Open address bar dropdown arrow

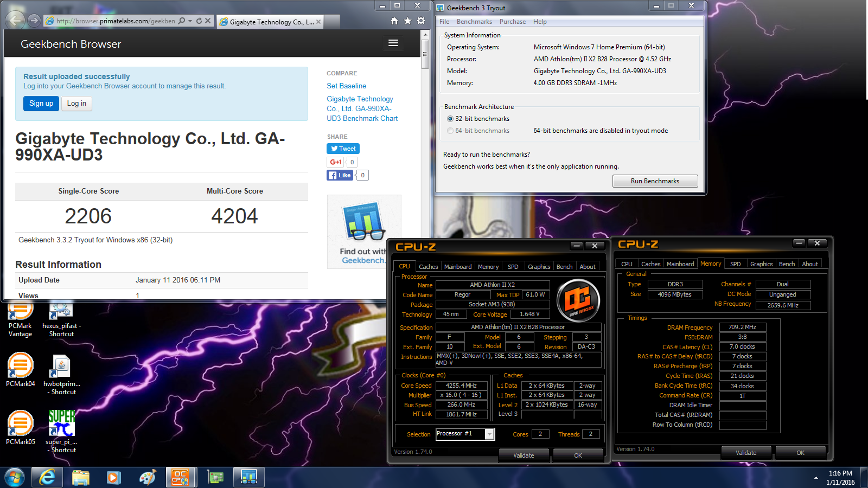pyautogui.click(x=190, y=21)
